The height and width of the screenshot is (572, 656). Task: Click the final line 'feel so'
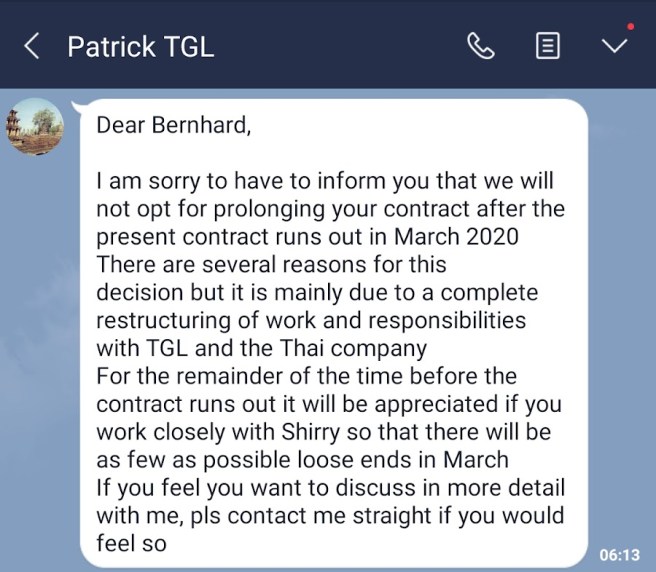point(131,545)
